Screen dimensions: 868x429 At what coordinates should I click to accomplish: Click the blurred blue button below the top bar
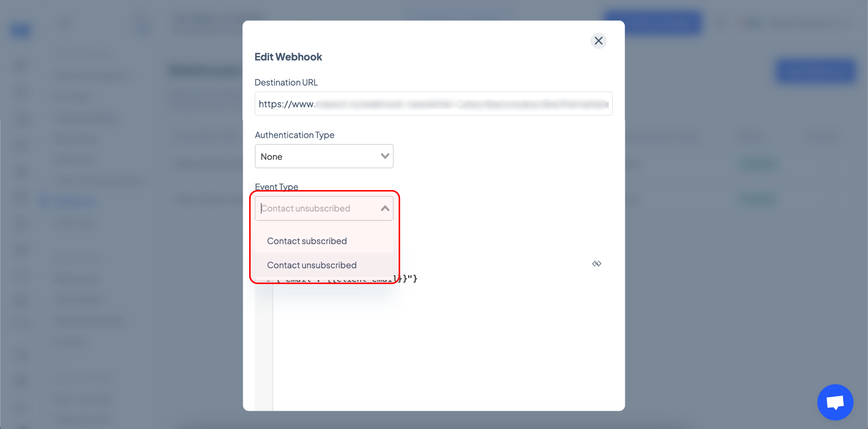click(816, 71)
